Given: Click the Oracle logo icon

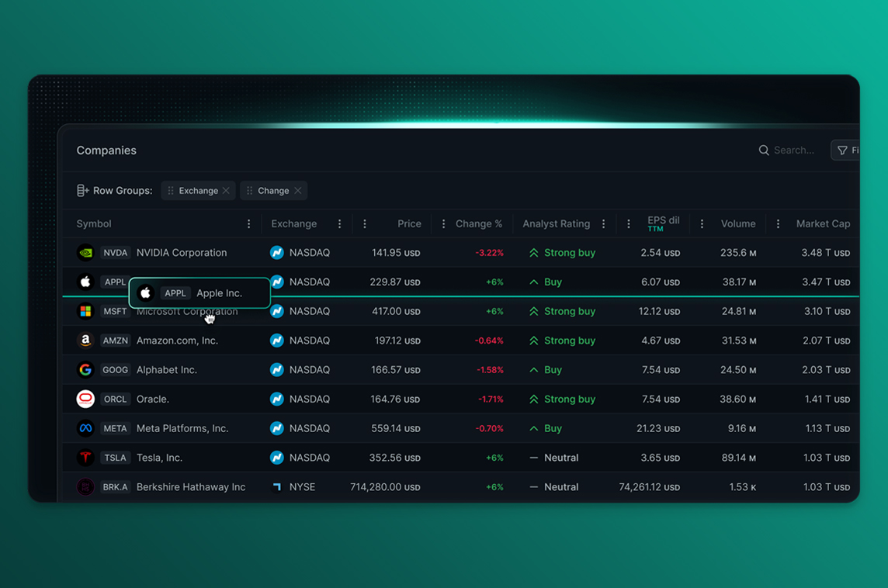Looking at the screenshot, I should tap(85, 399).
